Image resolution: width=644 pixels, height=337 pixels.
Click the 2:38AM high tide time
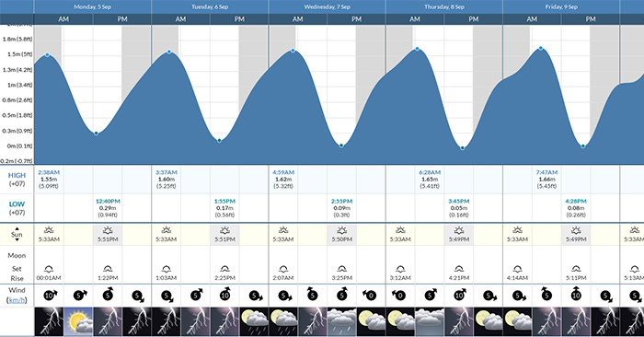[49, 172]
